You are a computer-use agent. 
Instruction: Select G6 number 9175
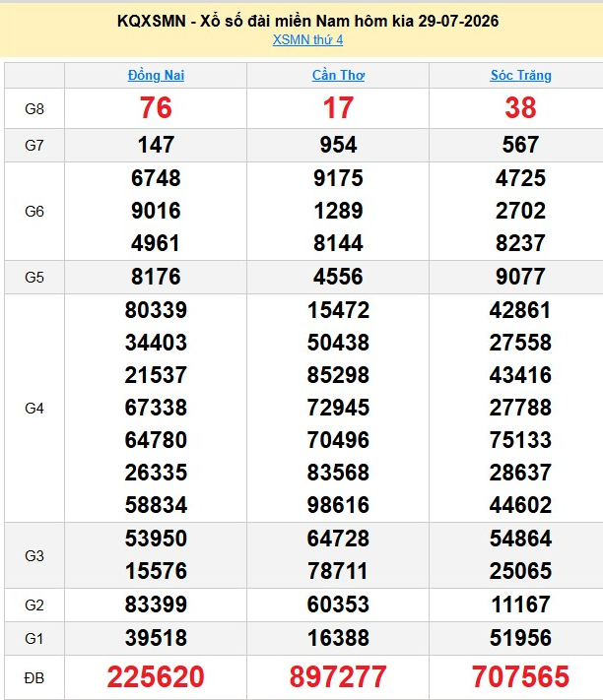pyautogui.click(x=338, y=178)
